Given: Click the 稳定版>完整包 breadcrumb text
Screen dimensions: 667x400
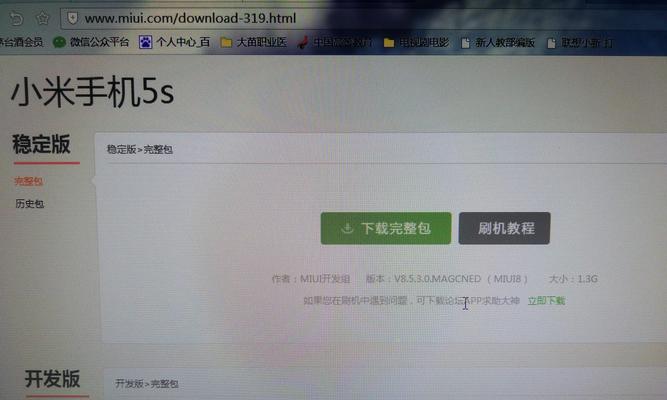Looking at the screenshot, I should tap(140, 149).
